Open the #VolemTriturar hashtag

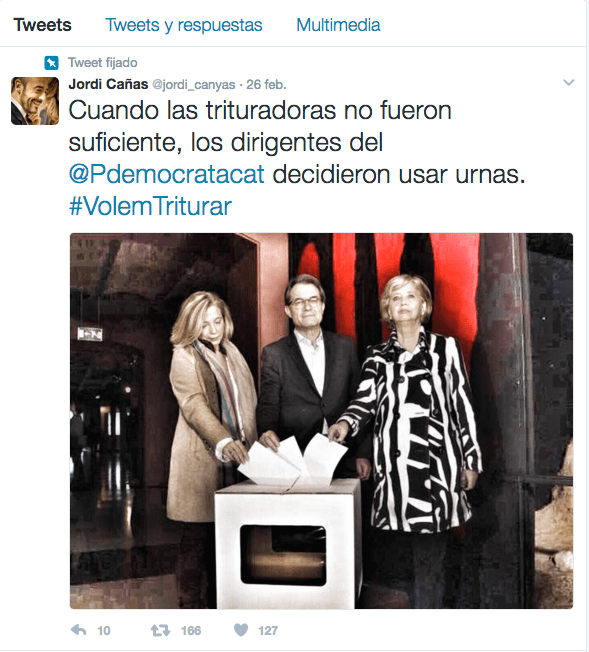pos(150,206)
